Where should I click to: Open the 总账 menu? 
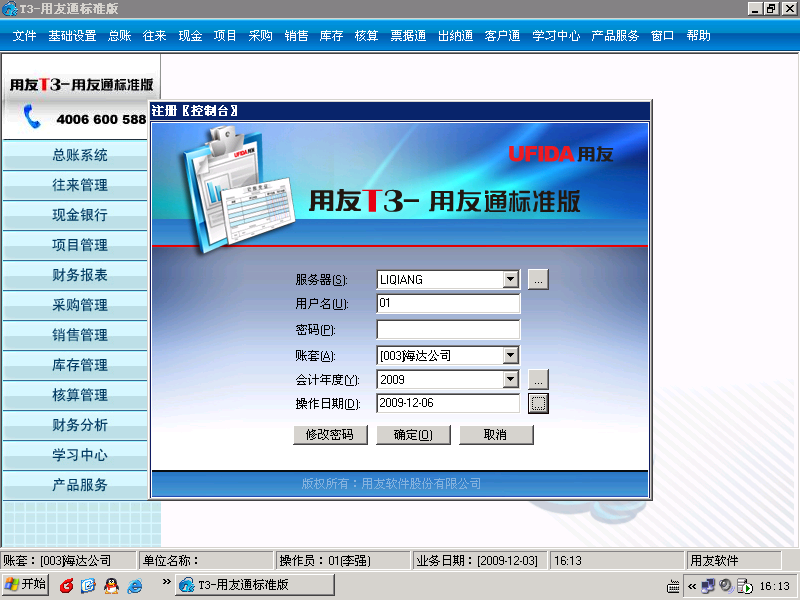click(120, 36)
